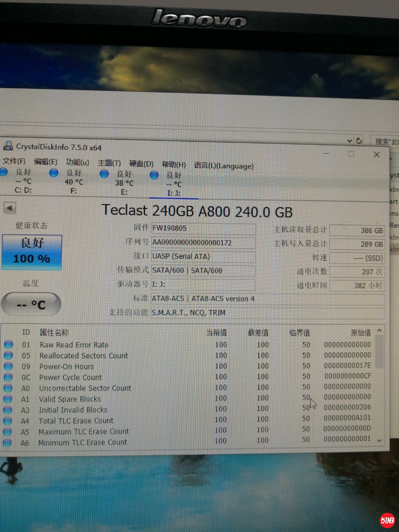Image resolution: width=399 pixels, height=532 pixels.
Task: Select the Initial Invalid Blocks attribute name
Action: (73, 410)
